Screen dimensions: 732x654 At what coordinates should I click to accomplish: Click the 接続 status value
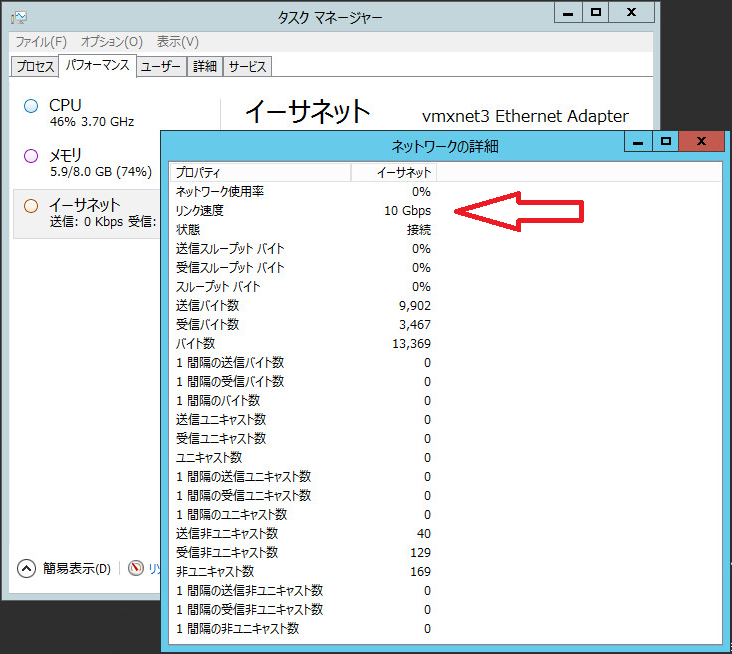point(419,230)
